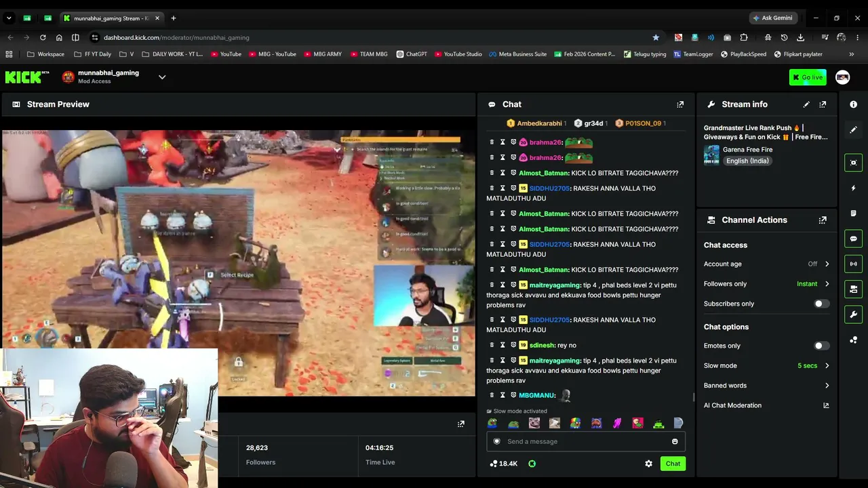The width and height of the screenshot is (868, 488).
Task: Open the channel switcher dropdown next to munnabhai_gaming
Action: pos(162,77)
